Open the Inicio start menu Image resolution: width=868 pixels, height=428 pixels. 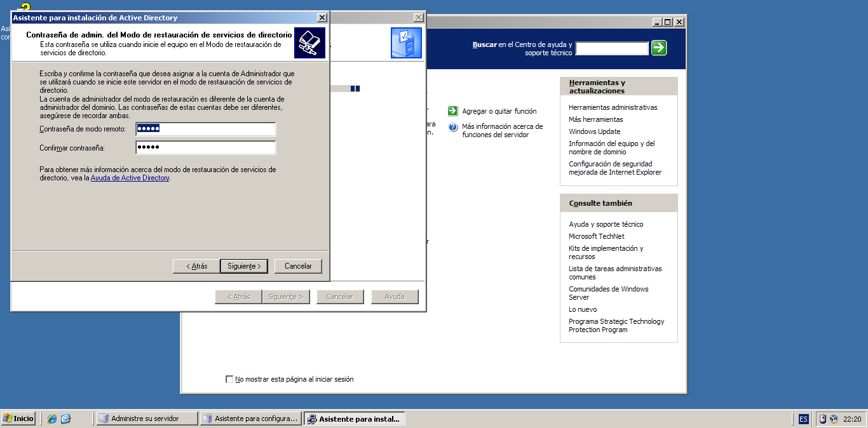18,418
